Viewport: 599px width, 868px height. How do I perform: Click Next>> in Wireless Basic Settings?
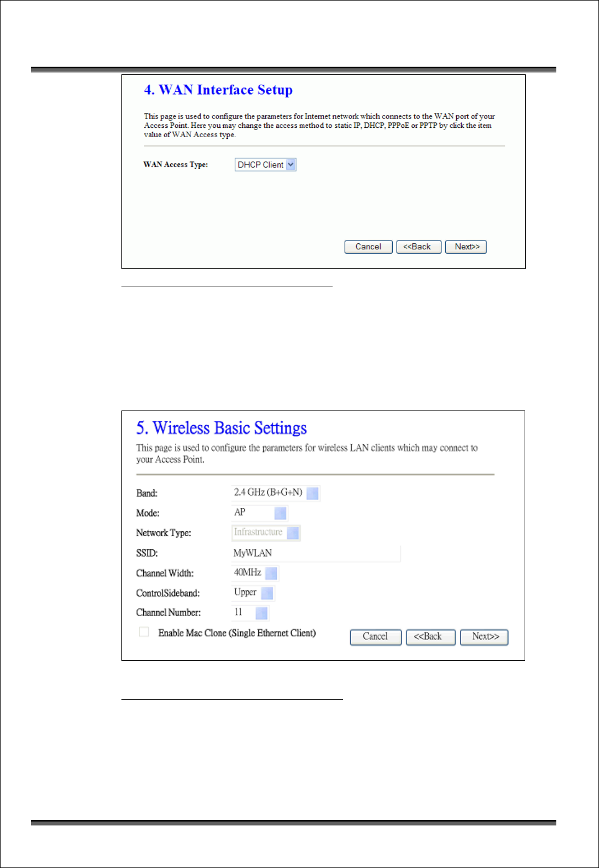pyautogui.click(x=484, y=637)
